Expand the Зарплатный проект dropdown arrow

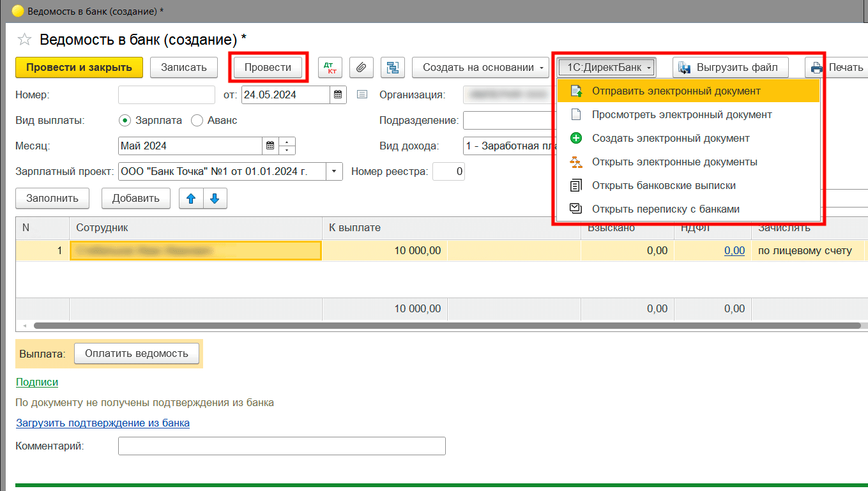point(334,171)
